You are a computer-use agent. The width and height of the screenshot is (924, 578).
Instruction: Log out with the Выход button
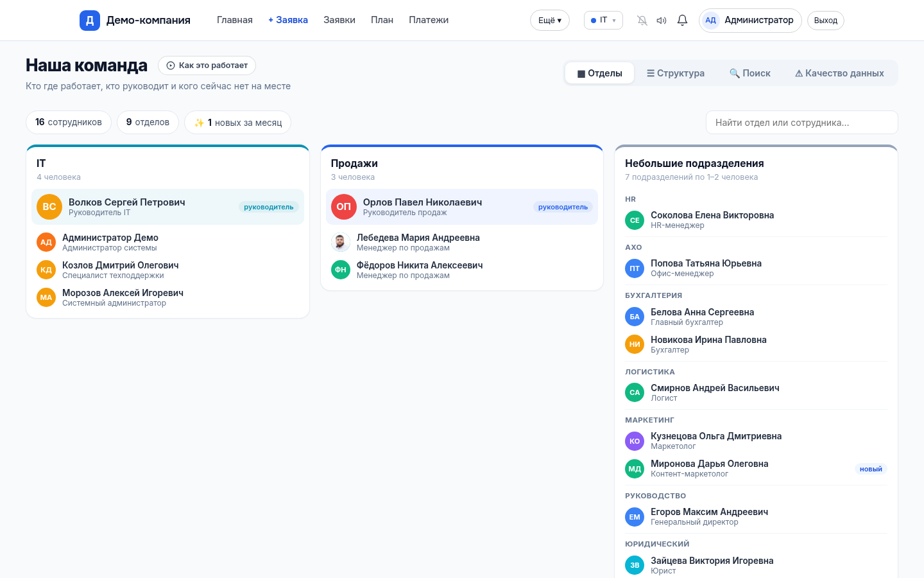pos(826,21)
